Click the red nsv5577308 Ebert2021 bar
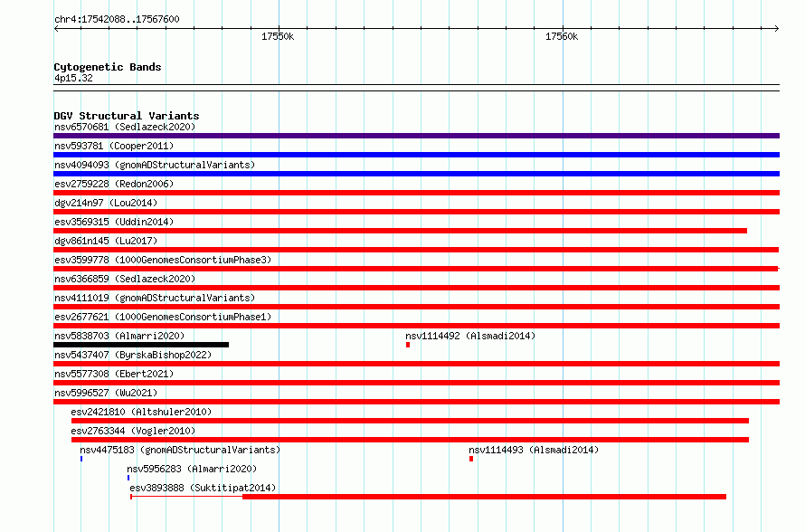Screen dimensions: 805x532 click(x=416, y=383)
